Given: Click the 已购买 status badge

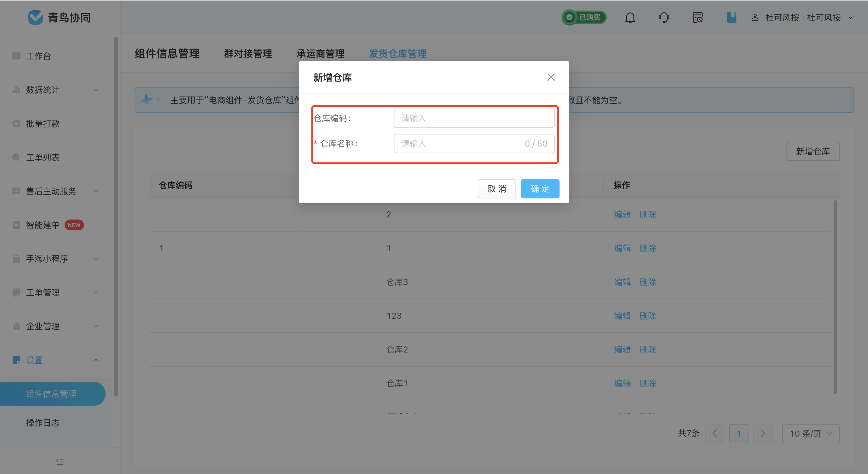Looking at the screenshot, I should (x=584, y=17).
